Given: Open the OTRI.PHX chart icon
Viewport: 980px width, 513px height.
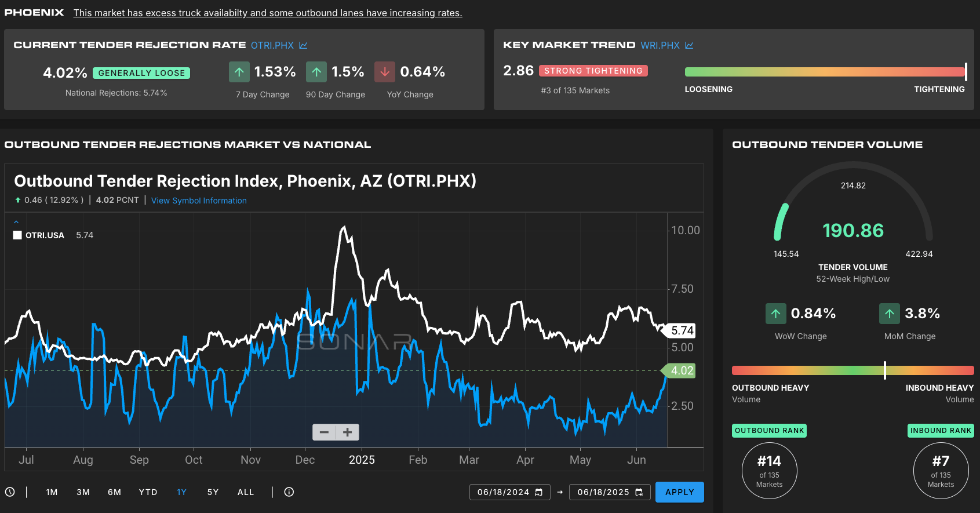Looking at the screenshot, I should (x=303, y=45).
